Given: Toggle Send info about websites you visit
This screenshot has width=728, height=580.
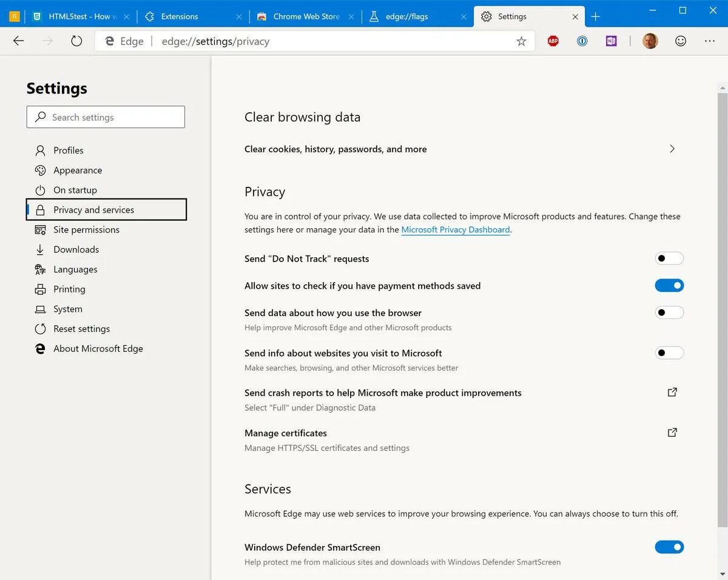Looking at the screenshot, I should coord(669,352).
